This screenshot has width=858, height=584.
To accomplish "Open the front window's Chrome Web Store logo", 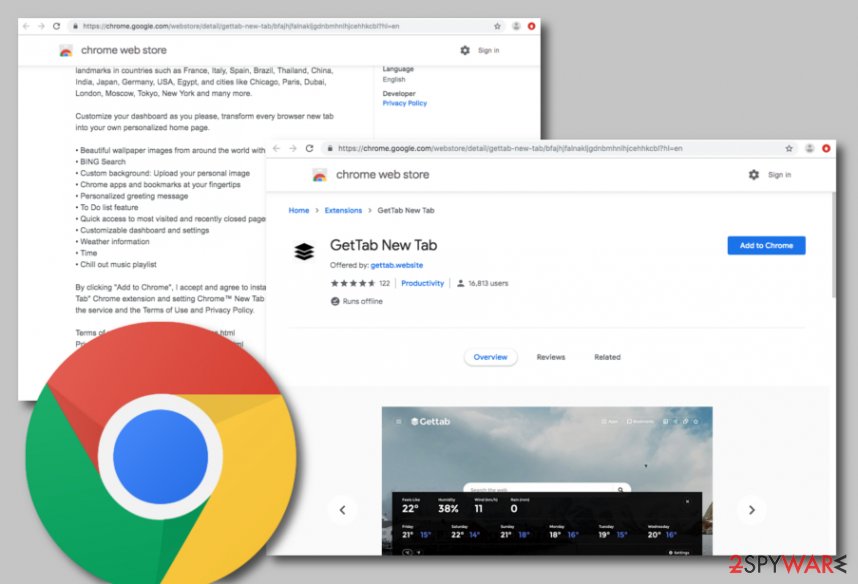I will click(320, 175).
